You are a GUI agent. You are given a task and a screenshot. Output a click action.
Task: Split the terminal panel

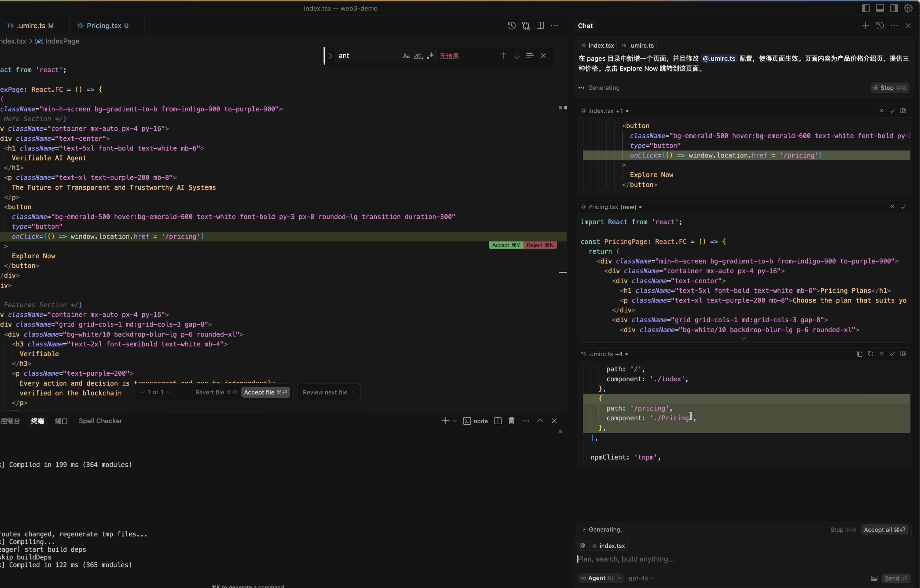[x=498, y=421]
